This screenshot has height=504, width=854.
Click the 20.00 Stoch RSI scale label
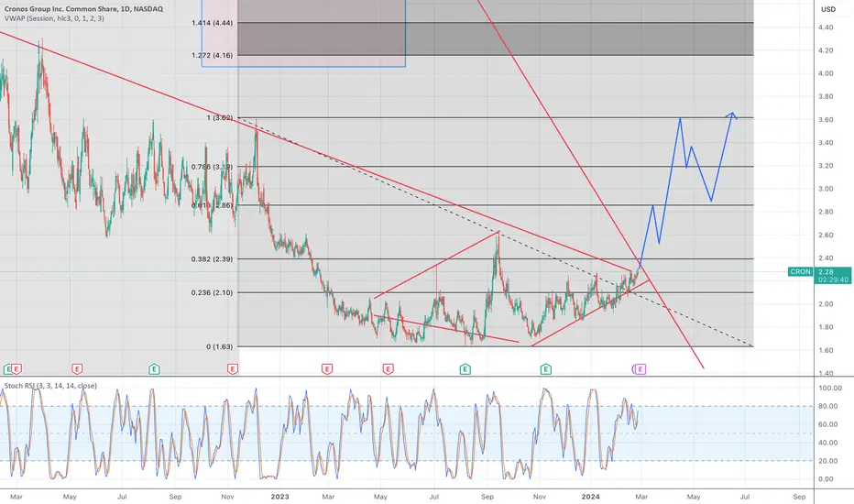click(x=827, y=461)
